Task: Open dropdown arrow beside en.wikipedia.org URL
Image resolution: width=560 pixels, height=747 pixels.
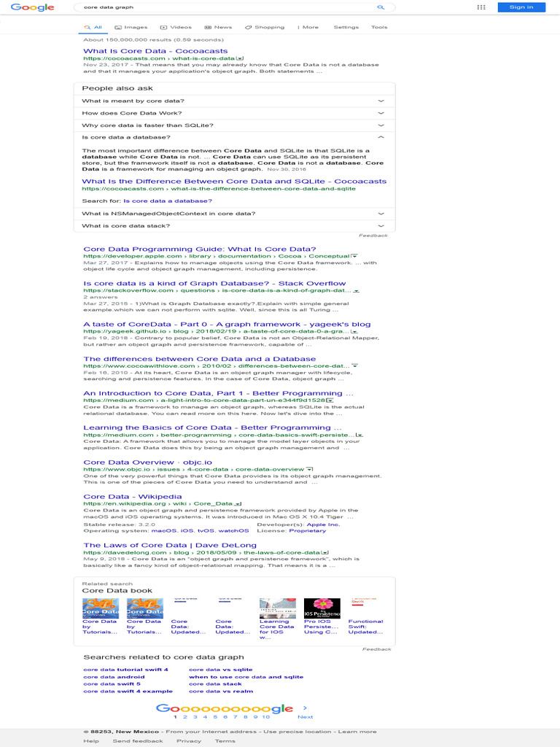Action: tap(238, 503)
